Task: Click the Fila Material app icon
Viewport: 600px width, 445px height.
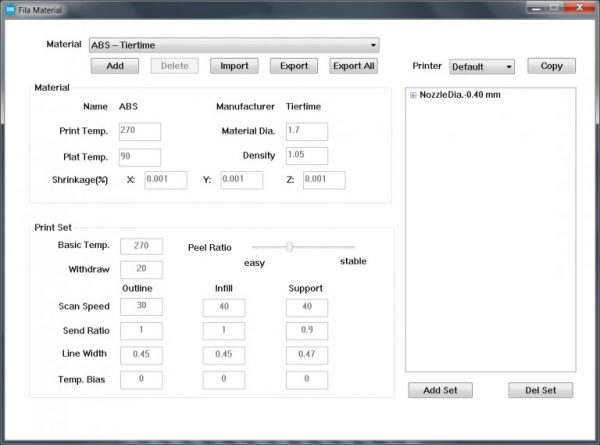Action: [x=10, y=9]
